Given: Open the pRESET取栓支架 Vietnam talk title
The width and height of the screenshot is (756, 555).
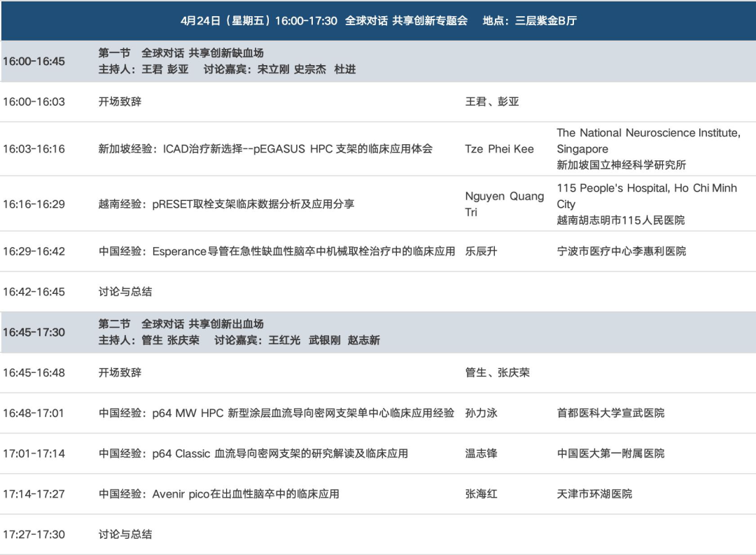Looking at the screenshot, I should (x=226, y=204).
